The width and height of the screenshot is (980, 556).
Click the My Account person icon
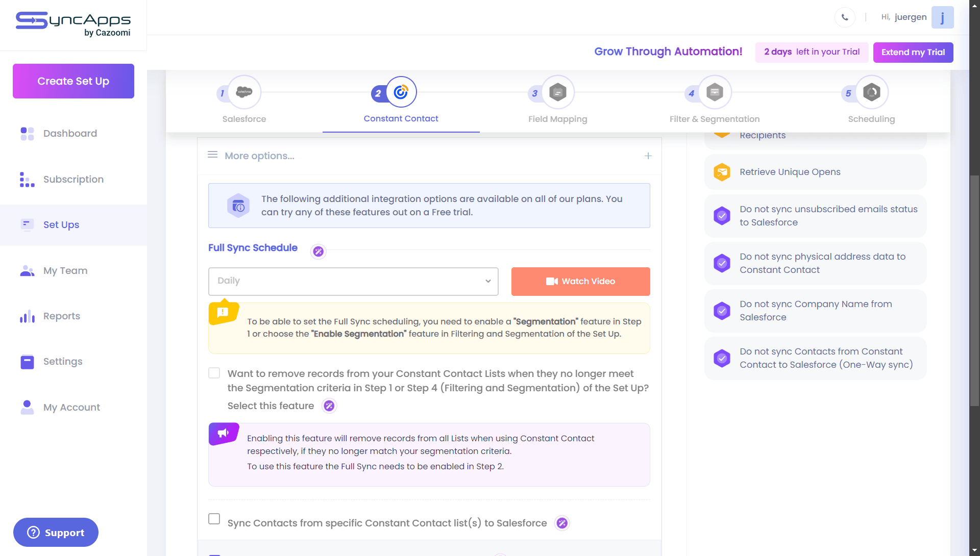(27, 407)
